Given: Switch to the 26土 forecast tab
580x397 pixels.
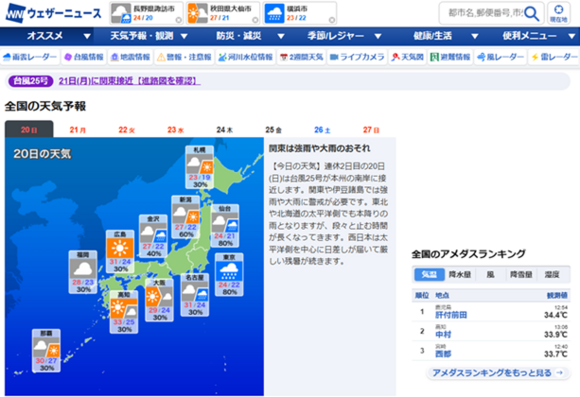Looking at the screenshot, I should (322, 130).
